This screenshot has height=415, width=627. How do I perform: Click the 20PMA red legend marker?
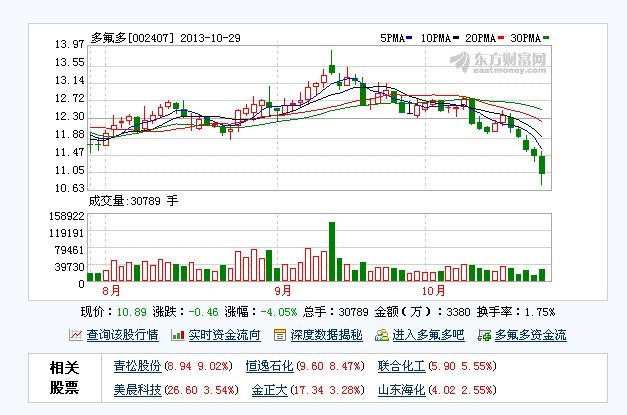(x=501, y=38)
